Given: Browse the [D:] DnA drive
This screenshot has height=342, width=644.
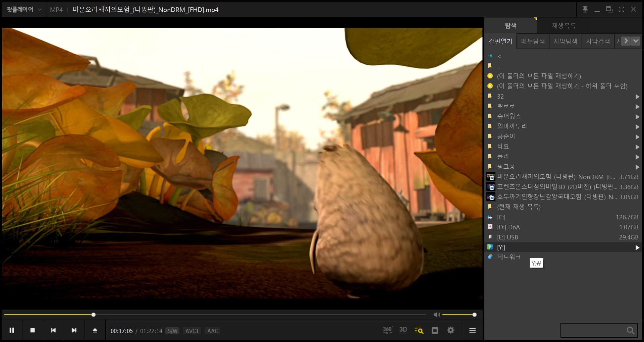Looking at the screenshot, I should (x=563, y=227).
